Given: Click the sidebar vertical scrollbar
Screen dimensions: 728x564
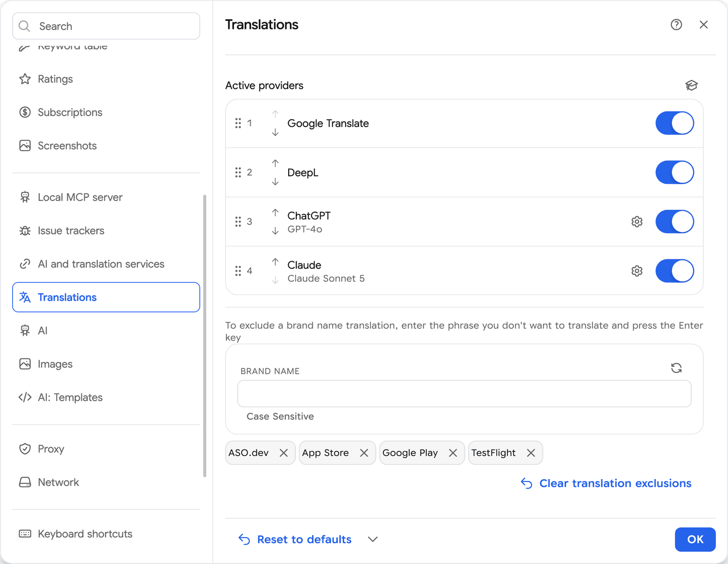Looking at the screenshot, I should pyautogui.click(x=205, y=336).
